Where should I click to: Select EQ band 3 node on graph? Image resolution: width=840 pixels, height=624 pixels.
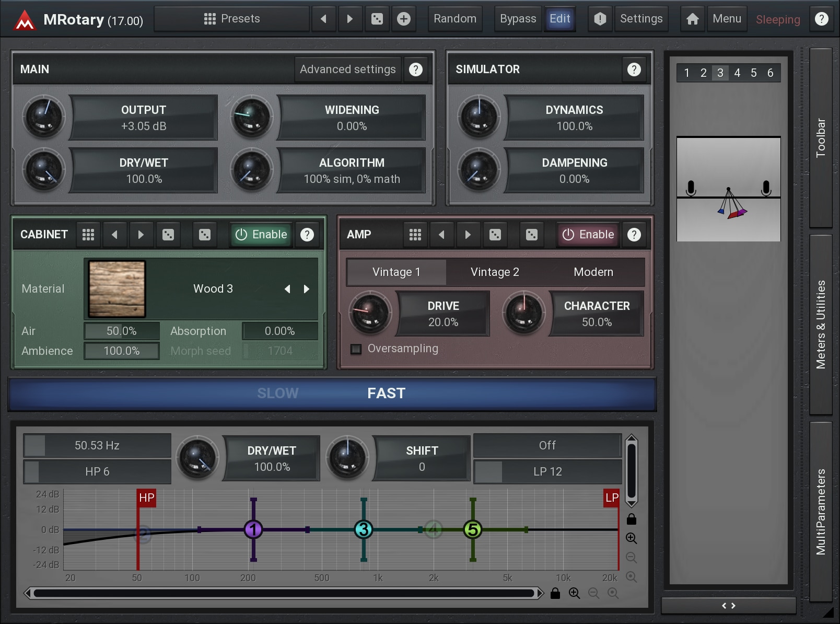(x=364, y=529)
